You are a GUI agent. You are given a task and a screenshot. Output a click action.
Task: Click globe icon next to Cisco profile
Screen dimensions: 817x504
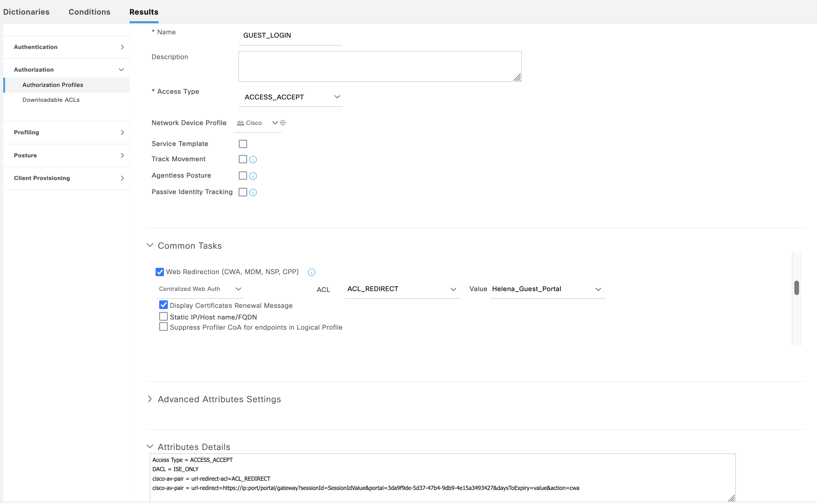[x=283, y=123]
